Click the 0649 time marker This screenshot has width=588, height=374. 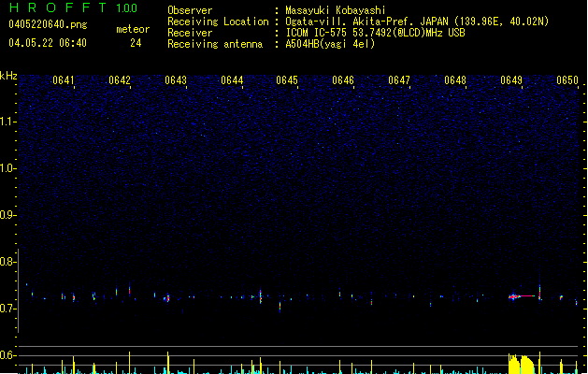(511, 80)
